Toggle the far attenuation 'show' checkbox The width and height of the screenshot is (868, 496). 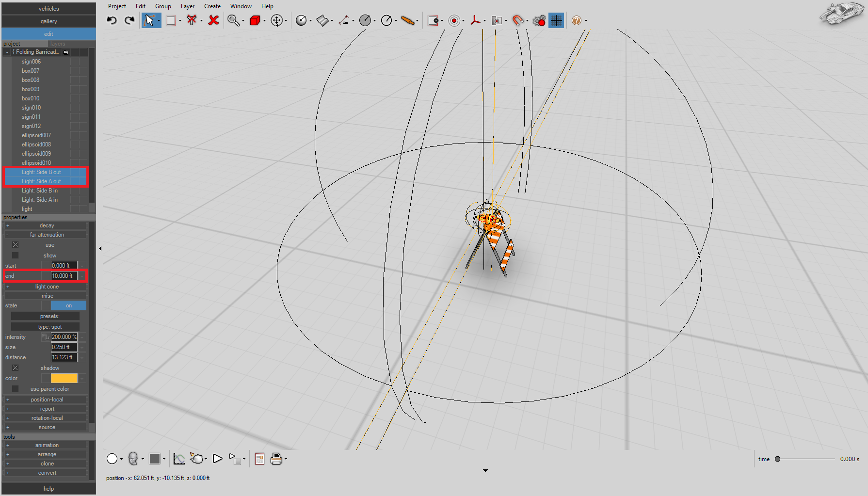pyautogui.click(x=15, y=255)
